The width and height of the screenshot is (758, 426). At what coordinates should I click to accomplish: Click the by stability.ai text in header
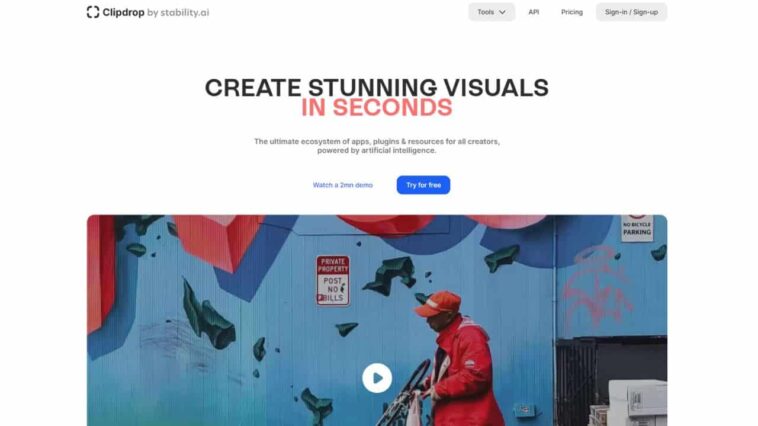[x=178, y=13]
